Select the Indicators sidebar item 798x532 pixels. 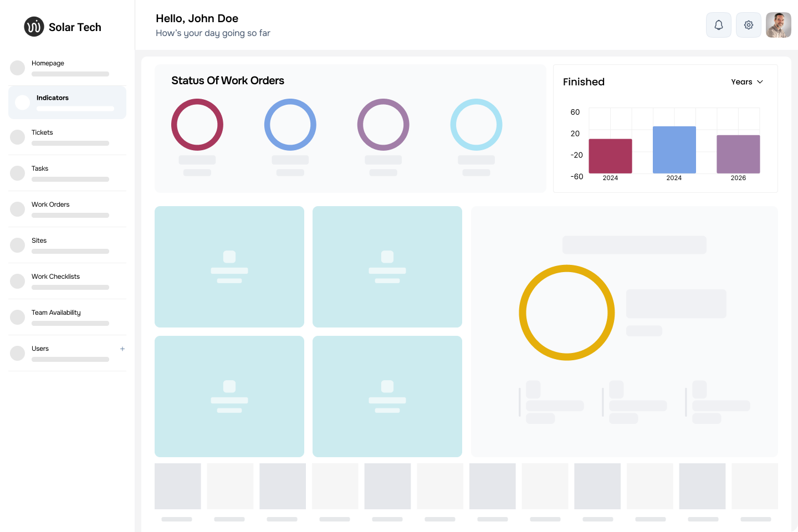53,98
